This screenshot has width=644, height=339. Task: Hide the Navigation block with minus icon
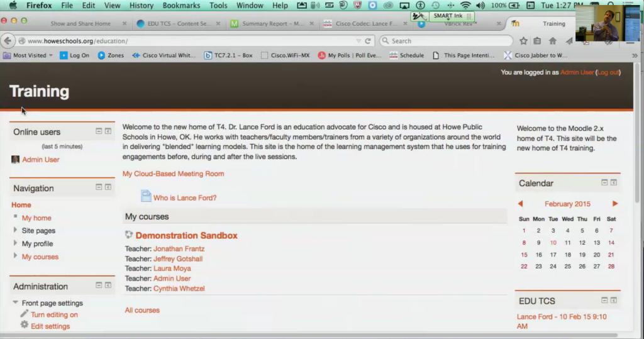point(99,187)
